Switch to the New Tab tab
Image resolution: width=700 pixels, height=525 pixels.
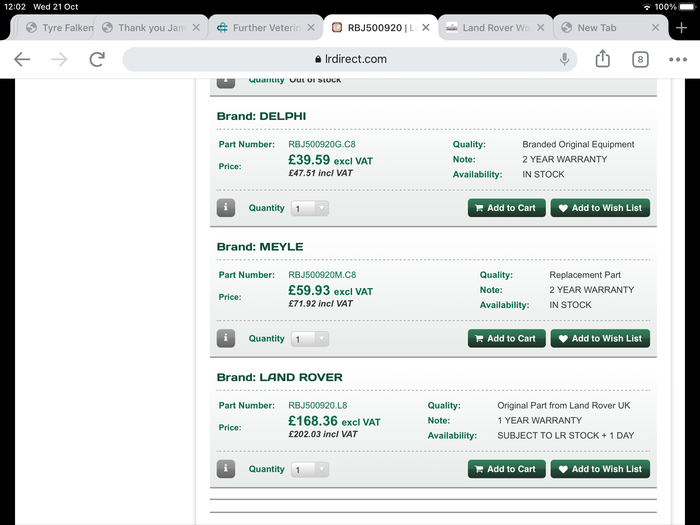(x=610, y=28)
